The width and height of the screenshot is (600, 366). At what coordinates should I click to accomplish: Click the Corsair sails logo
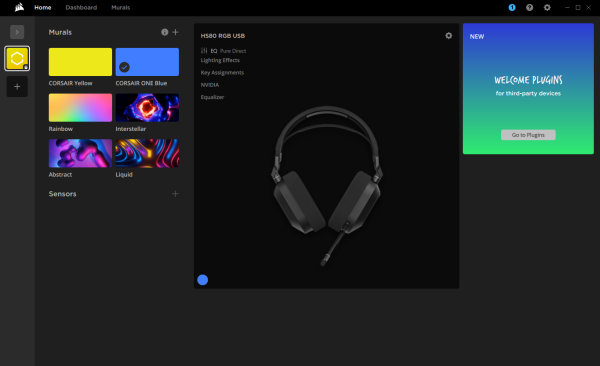pos(19,7)
